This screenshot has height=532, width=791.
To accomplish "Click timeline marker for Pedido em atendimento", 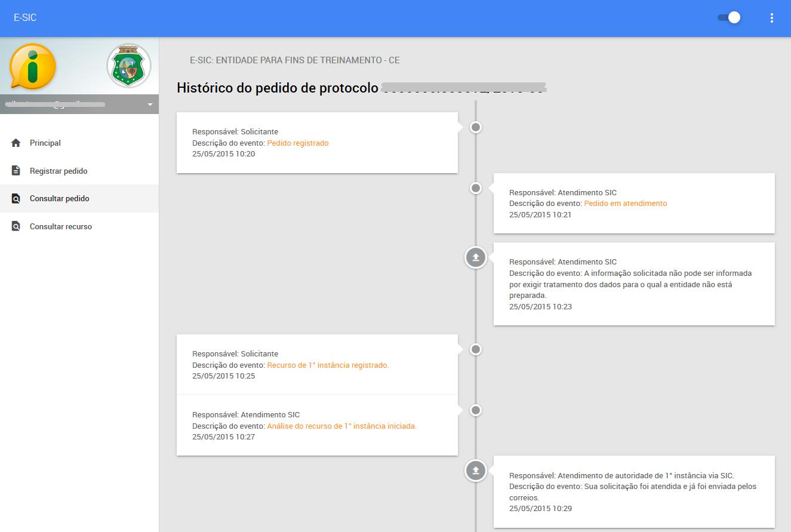I will pos(476,188).
